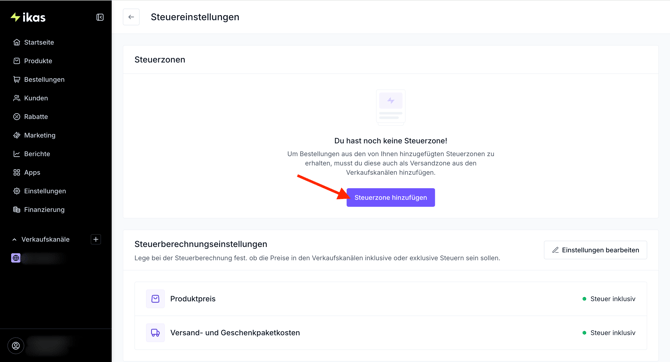Open the Apps grid icon
Viewport: 670px width, 362px height.
coord(17,172)
